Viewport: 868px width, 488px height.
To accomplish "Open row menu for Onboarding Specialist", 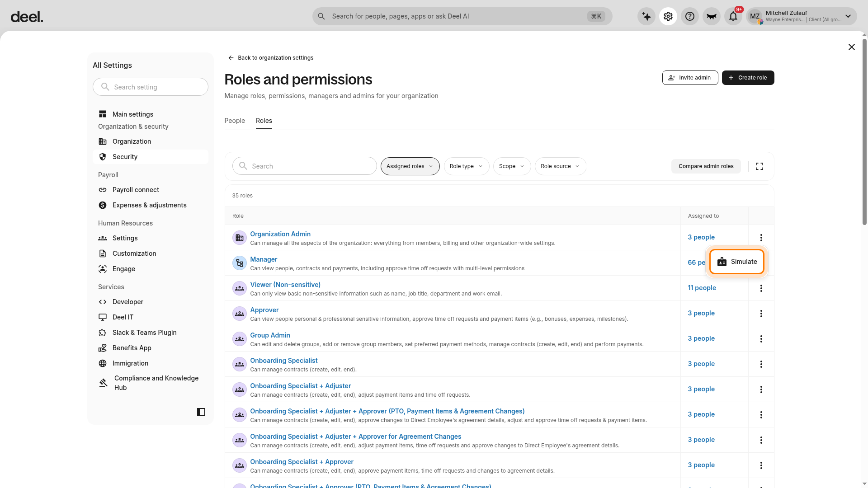I will (x=761, y=364).
